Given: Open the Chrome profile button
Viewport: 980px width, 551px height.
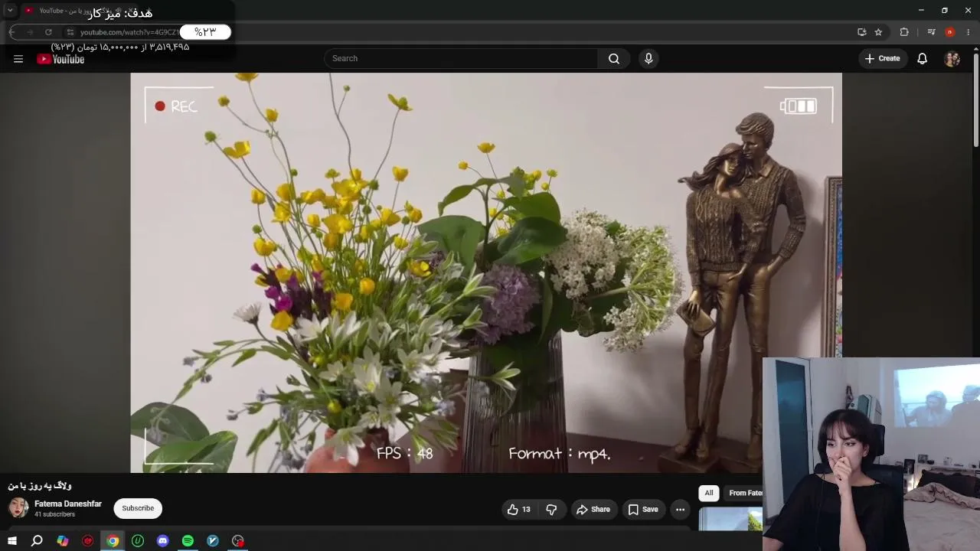Looking at the screenshot, I should coord(950,32).
